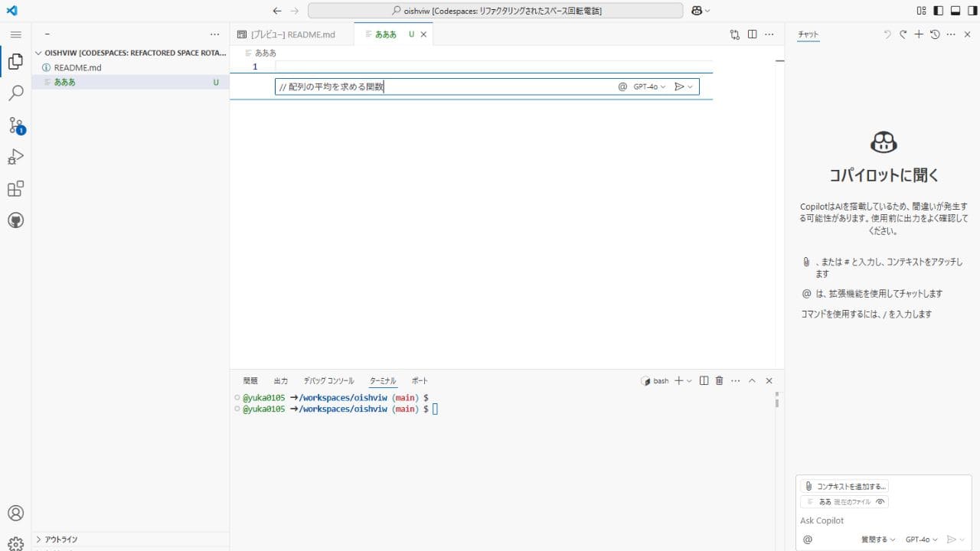Open the GitHub view in activity bar
Screen dimensions: 980x551
tap(15, 220)
